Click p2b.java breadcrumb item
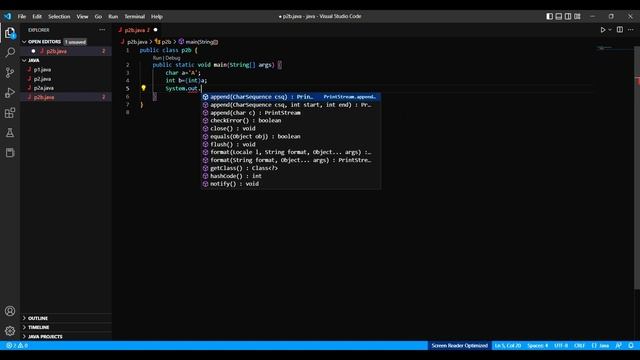The image size is (640, 360). coord(137,42)
